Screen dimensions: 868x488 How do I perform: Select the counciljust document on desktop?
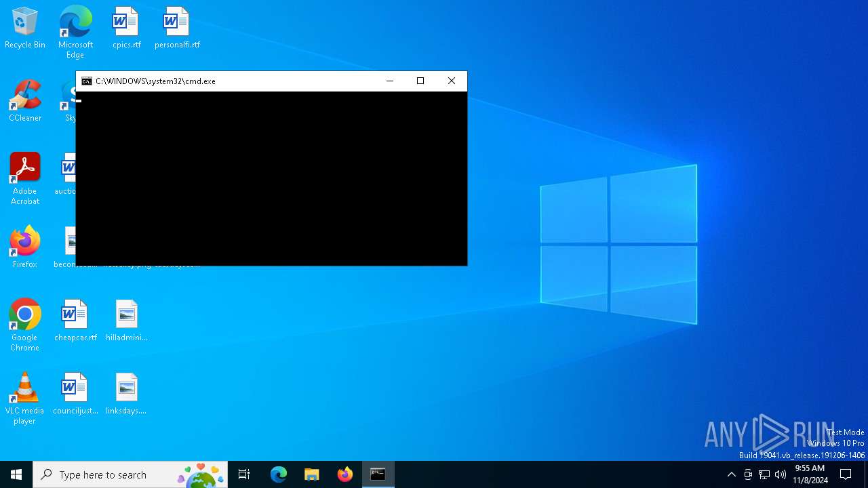pyautogui.click(x=75, y=394)
